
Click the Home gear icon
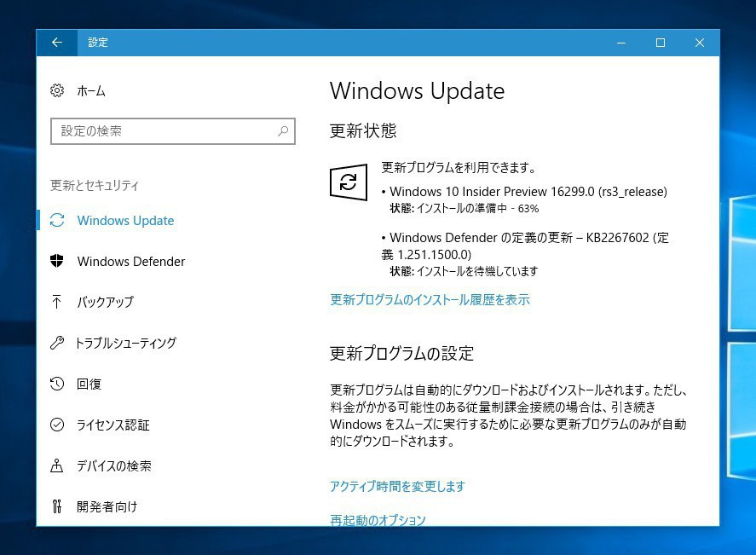(57, 90)
